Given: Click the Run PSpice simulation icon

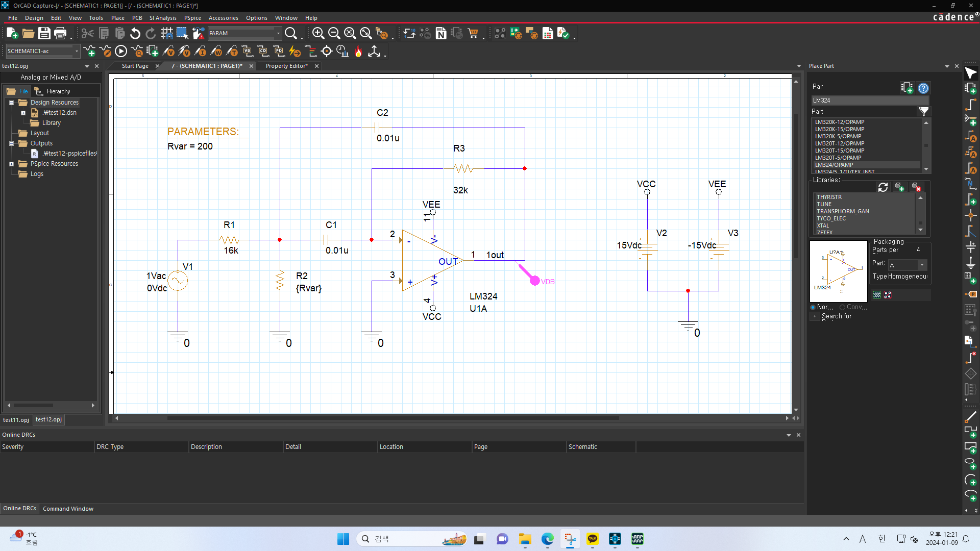Looking at the screenshot, I should 120,52.
